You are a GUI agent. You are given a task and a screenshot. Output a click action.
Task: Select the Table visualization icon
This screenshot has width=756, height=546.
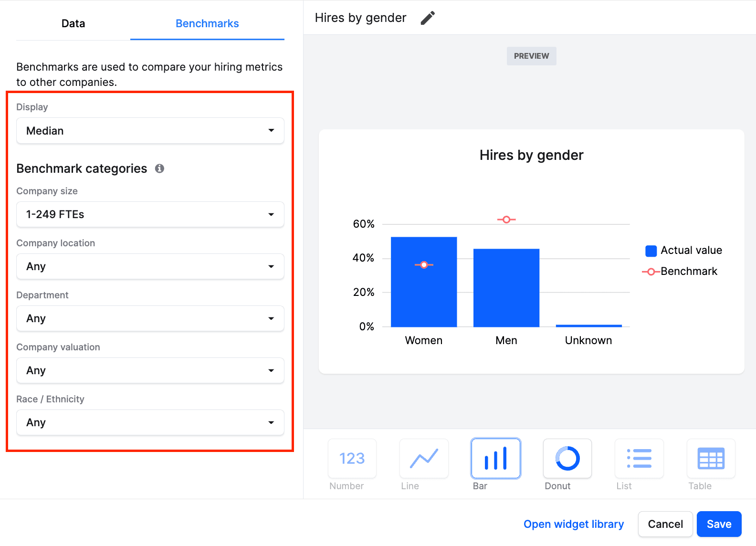pyautogui.click(x=711, y=459)
